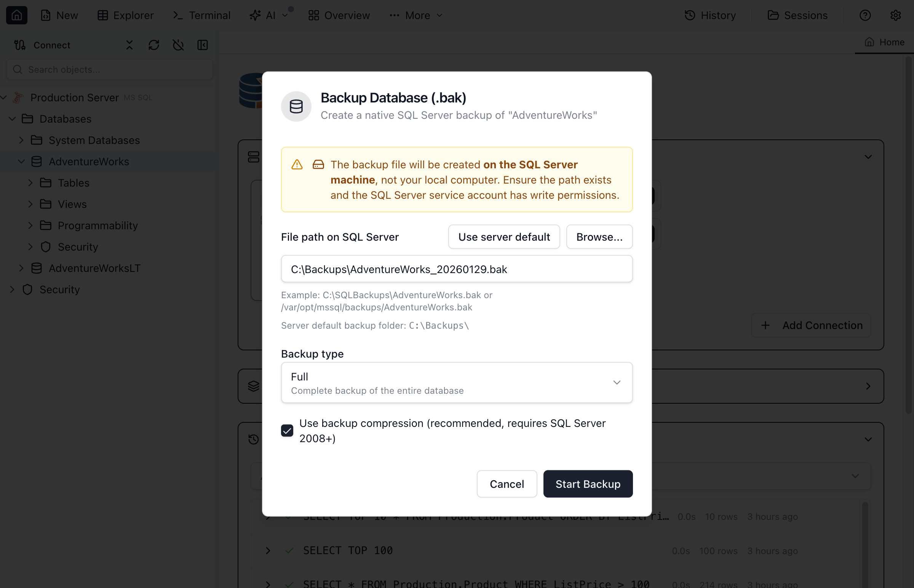Click the Browse... button
The image size is (914, 588).
click(x=599, y=237)
